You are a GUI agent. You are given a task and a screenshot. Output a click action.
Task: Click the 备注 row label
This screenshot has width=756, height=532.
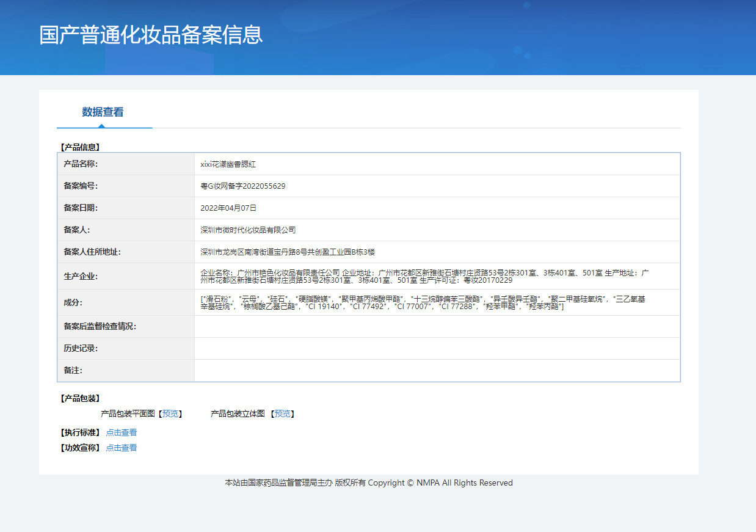(x=73, y=371)
